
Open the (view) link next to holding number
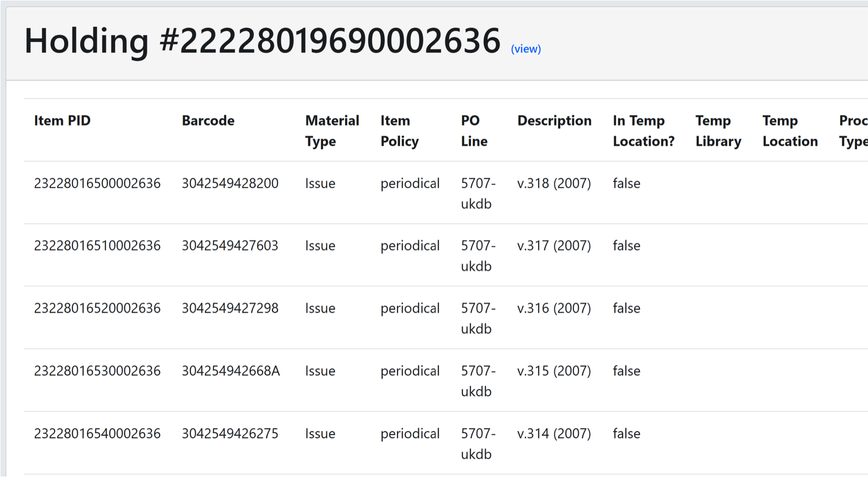click(525, 49)
